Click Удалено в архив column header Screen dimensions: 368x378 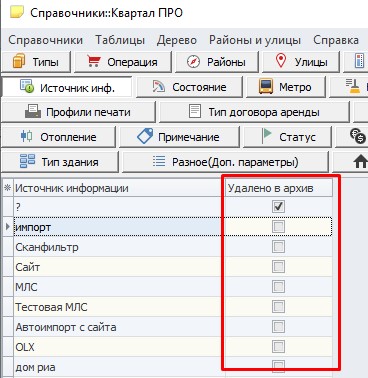(x=279, y=188)
